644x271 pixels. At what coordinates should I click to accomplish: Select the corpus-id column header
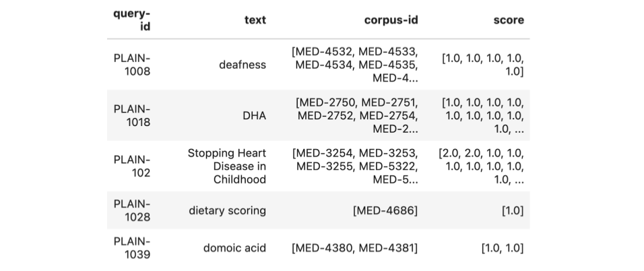[391, 20]
